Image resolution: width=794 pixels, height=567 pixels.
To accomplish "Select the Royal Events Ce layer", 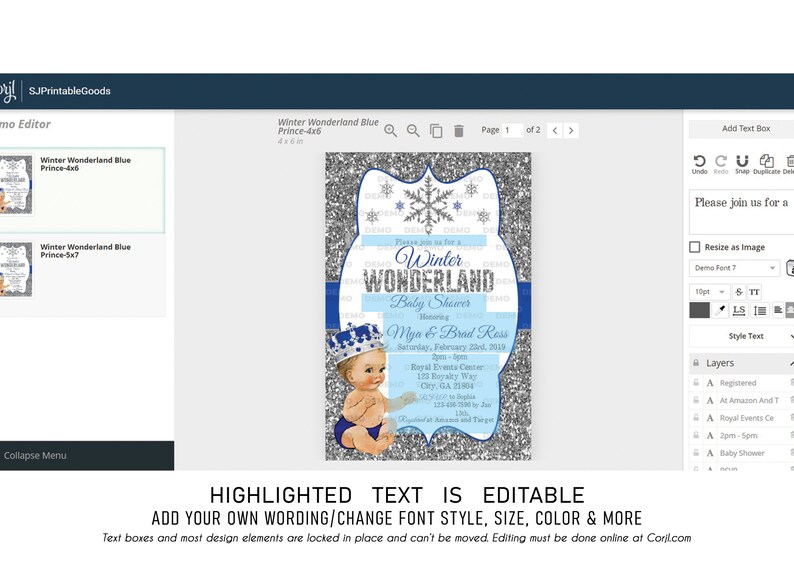I will click(747, 418).
